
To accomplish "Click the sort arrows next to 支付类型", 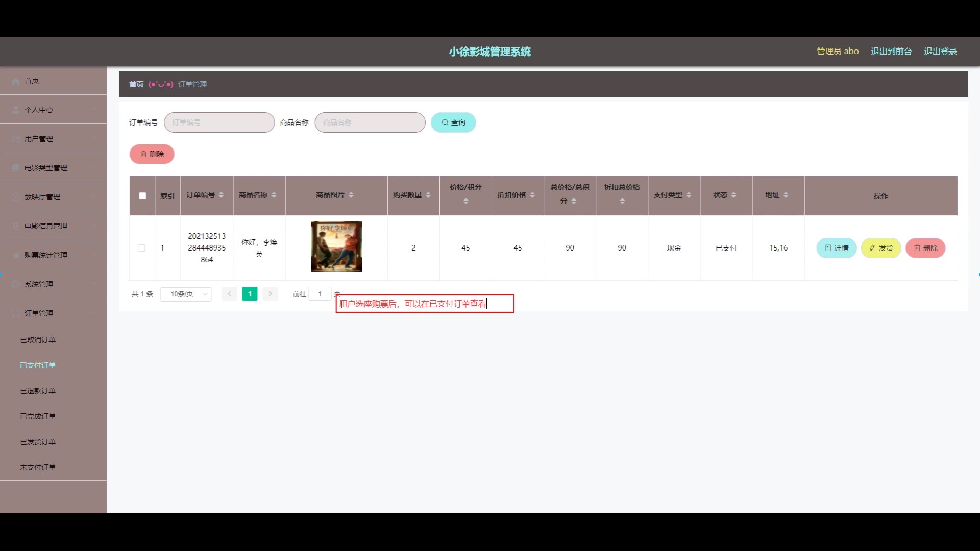I will tap(689, 195).
